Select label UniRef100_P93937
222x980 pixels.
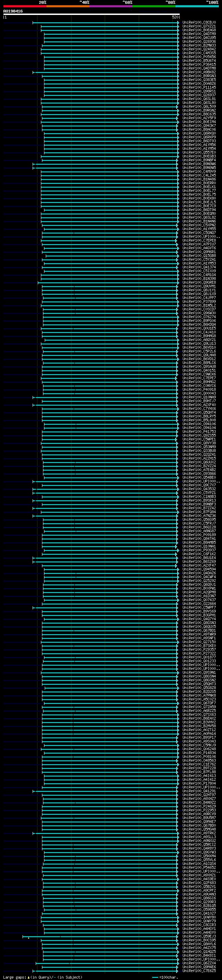(199, 550)
